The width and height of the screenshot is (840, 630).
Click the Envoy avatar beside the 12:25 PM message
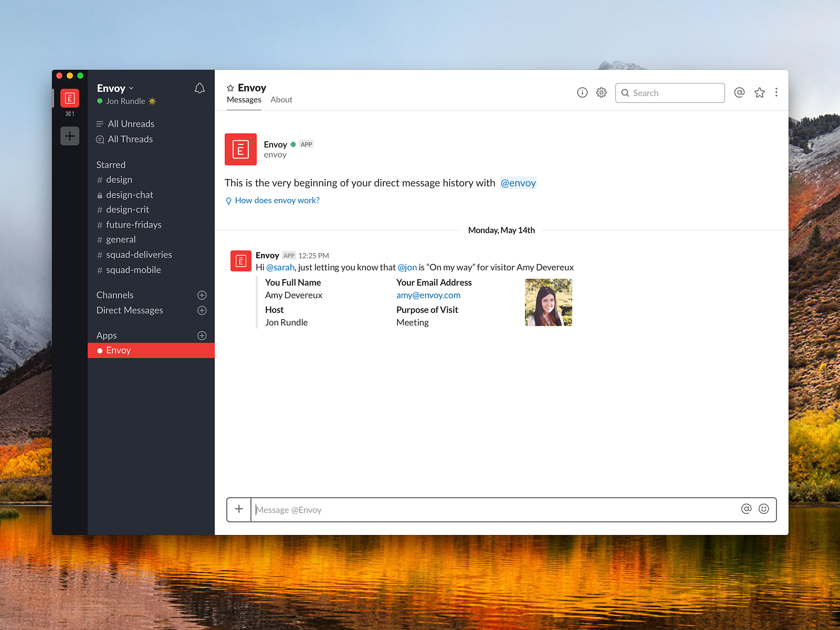coord(241,261)
